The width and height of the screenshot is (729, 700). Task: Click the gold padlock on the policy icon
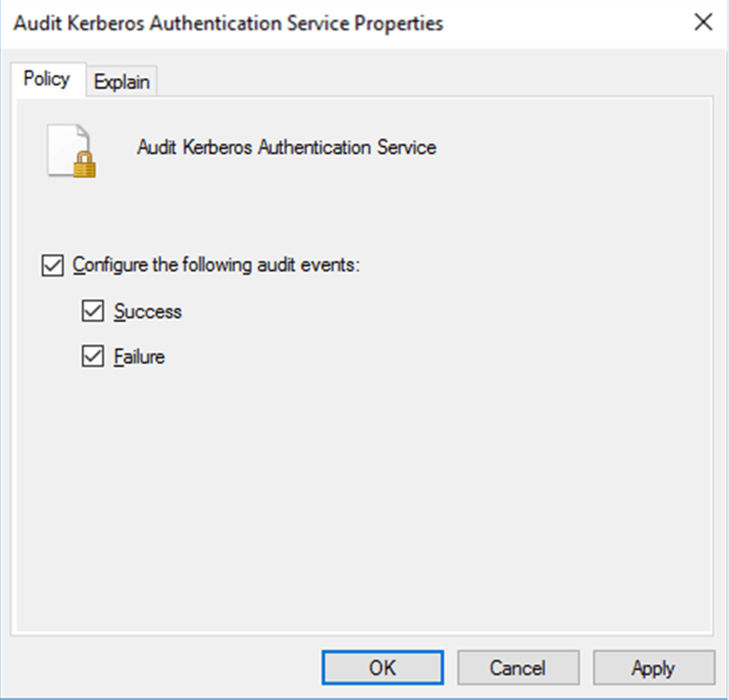84,165
